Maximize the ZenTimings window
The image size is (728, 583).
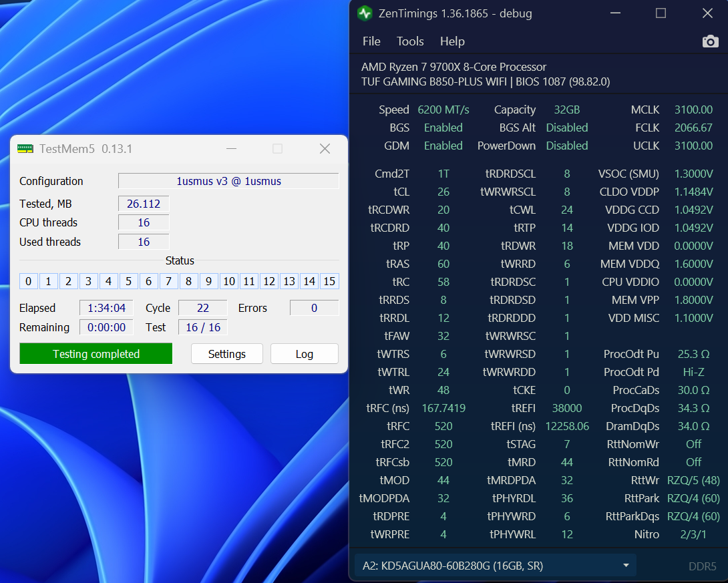[x=661, y=13]
